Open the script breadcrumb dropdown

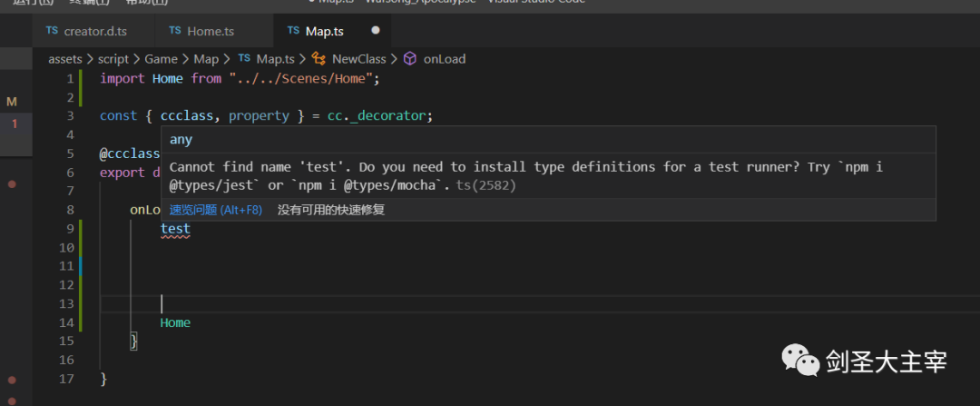pos(113,59)
